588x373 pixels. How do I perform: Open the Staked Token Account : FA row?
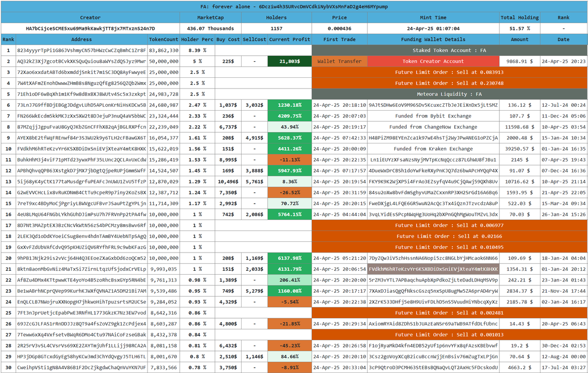click(x=448, y=50)
